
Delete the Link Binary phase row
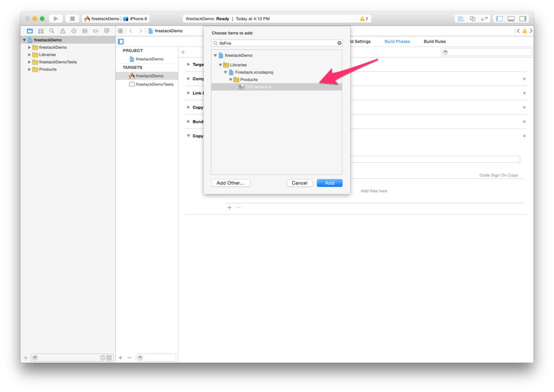point(524,93)
